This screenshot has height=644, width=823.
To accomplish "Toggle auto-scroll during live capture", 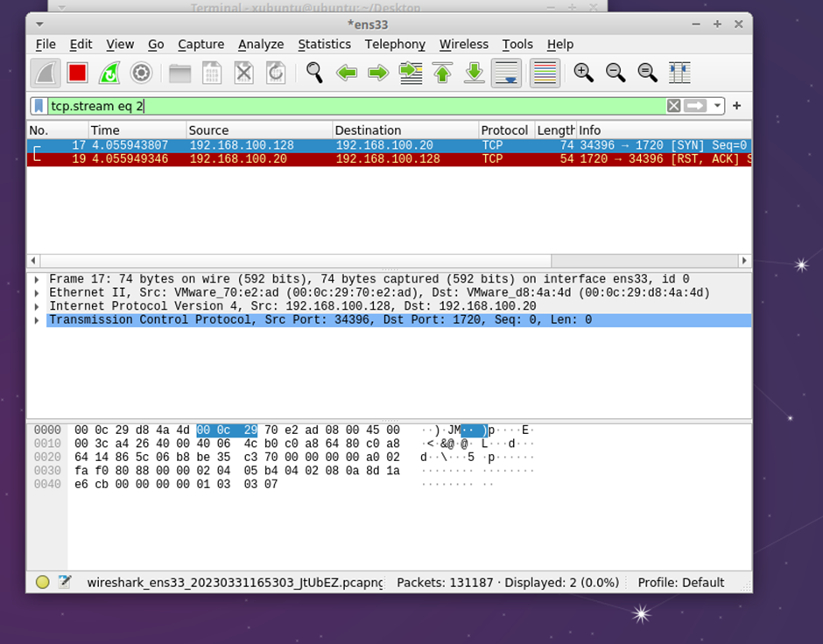I will tap(507, 73).
